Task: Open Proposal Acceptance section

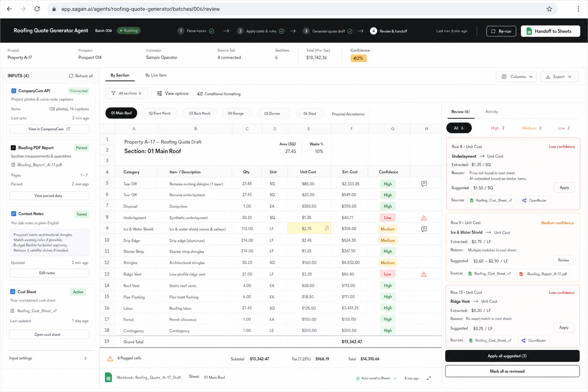Action: 348,114
